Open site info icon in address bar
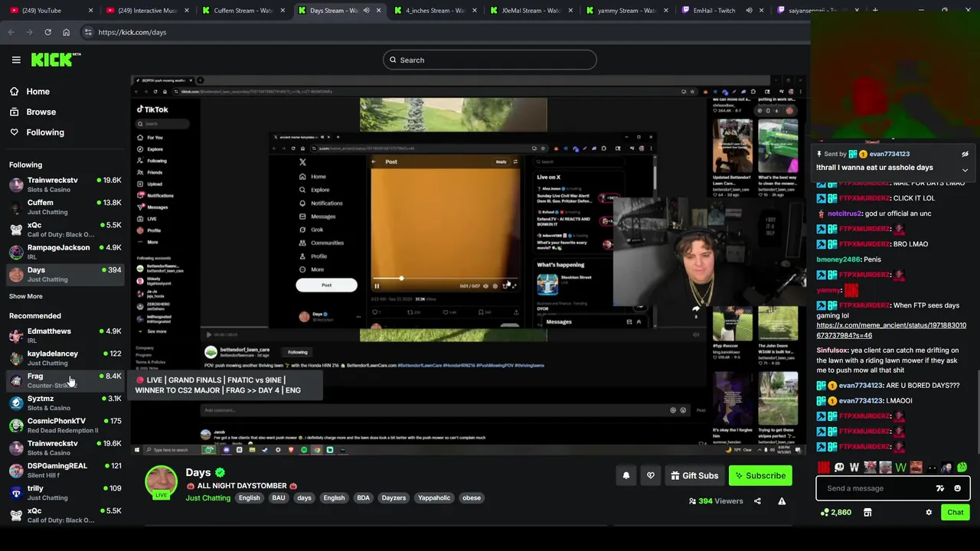This screenshot has height=551, width=980. point(88,32)
